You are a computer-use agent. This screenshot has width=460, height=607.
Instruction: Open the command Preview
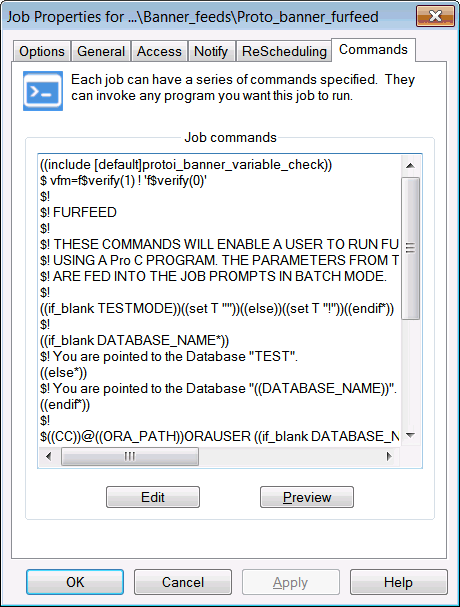307,497
